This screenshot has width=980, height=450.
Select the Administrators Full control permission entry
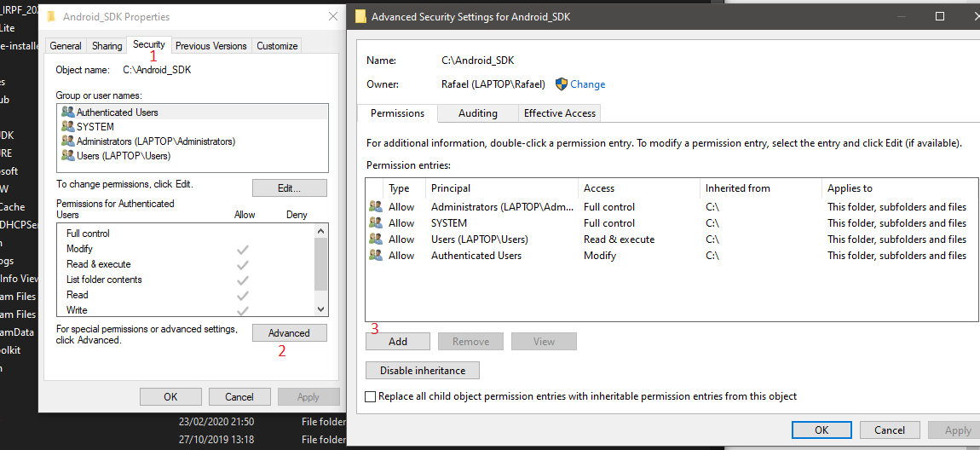tap(672, 207)
